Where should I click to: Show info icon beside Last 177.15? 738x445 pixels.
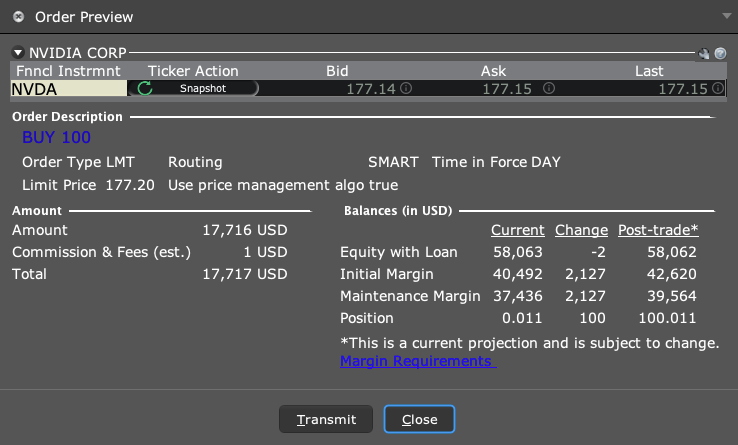718,88
